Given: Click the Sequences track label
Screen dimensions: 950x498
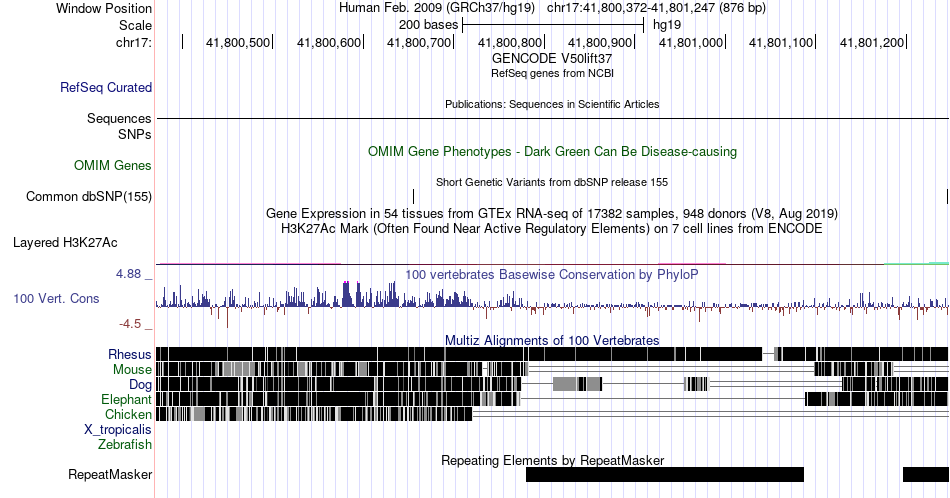Looking at the screenshot, I should 119,119.
